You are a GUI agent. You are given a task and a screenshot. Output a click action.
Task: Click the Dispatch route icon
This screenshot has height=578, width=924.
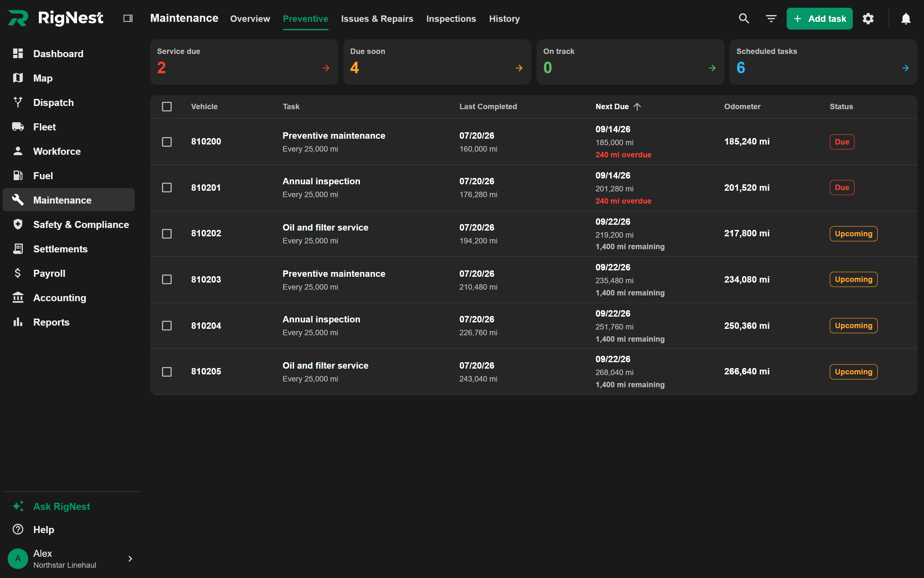[18, 102]
